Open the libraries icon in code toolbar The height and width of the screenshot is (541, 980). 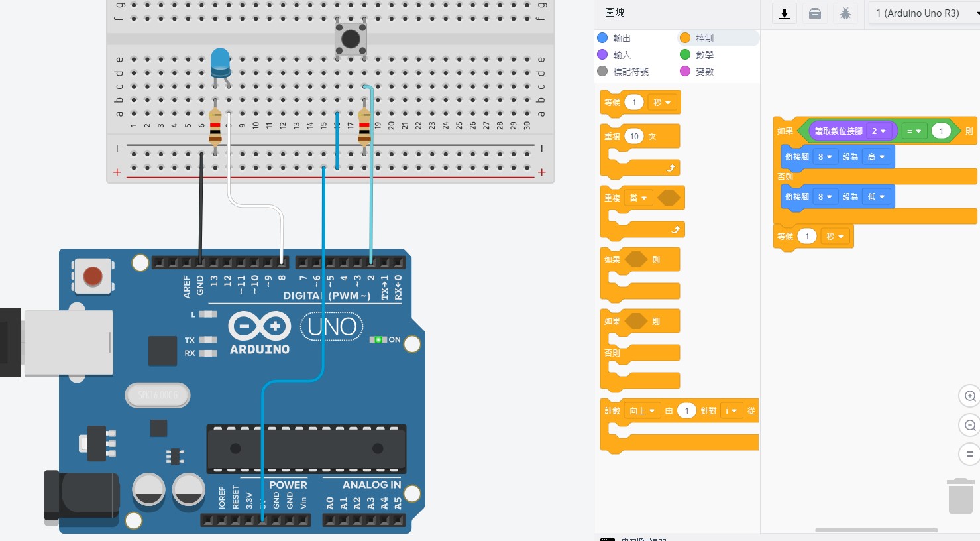coord(815,13)
